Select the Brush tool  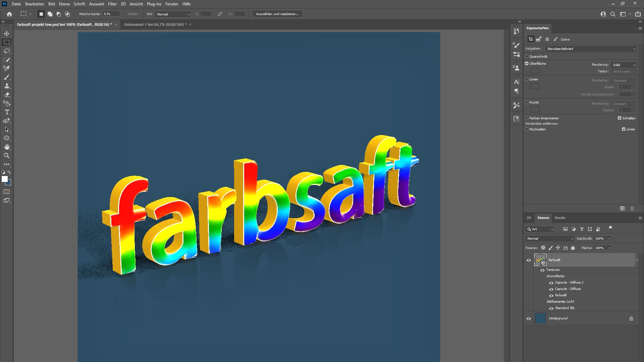tap(7, 77)
